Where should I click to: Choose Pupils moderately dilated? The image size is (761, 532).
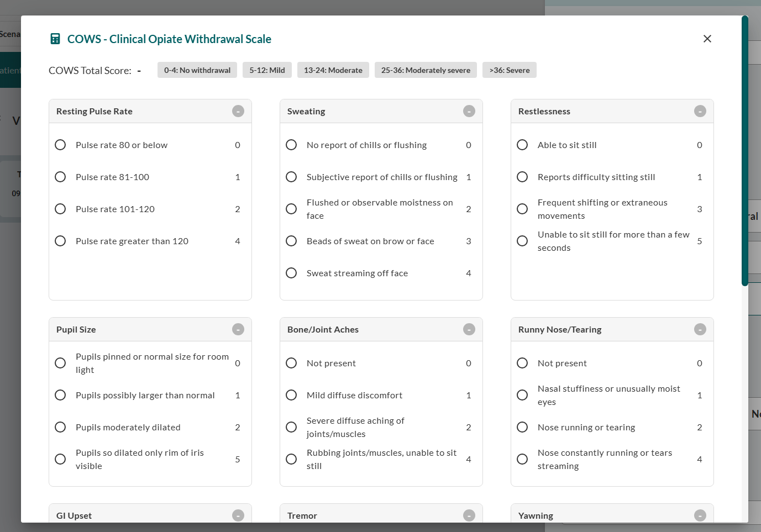(x=60, y=427)
